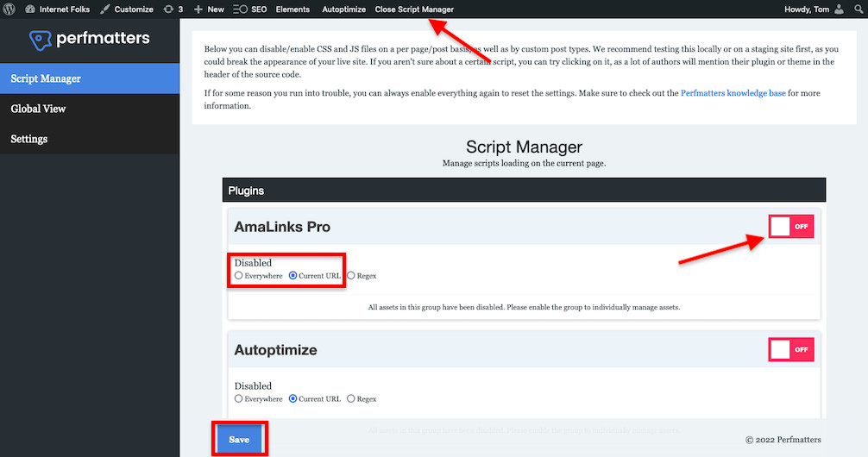The image size is (868, 457).
Task: Select Everywhere radio under AmaLinks Pro
Action: tap(239, 276)
